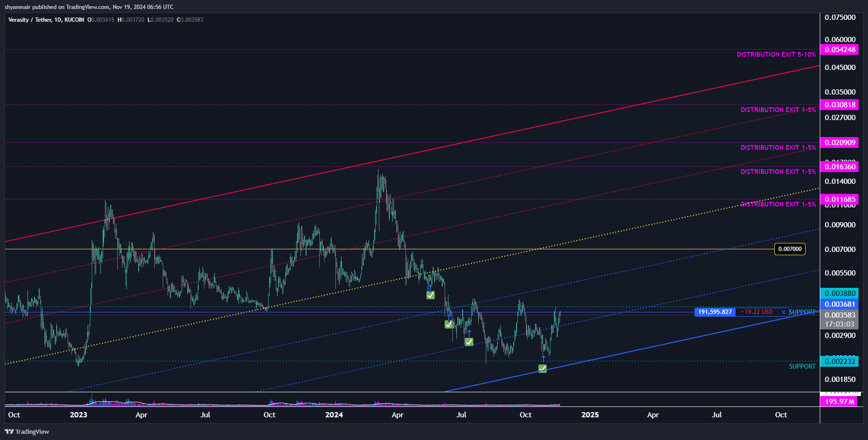Click the Jul label right after 2025's Apr
Image resolution: width=868 pixels, height=440 pixels.
(x=717, y=415)
